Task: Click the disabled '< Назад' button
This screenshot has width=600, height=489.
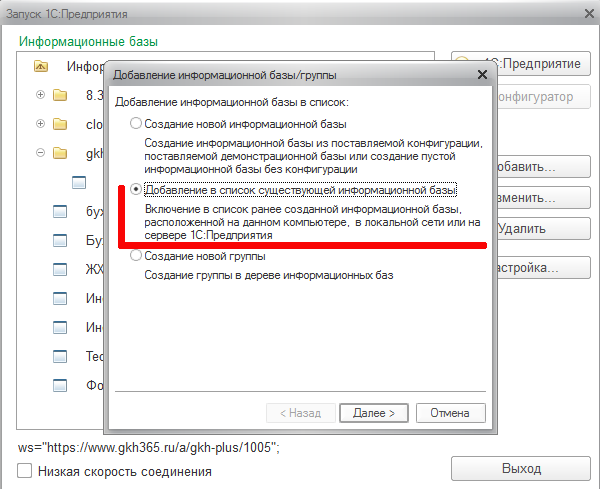Action: click(301, 413)
